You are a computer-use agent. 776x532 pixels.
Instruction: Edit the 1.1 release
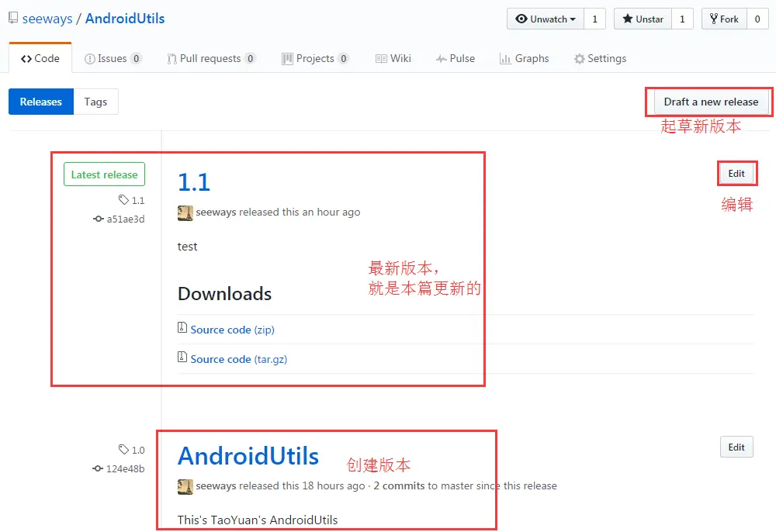(x=736, y=174)
